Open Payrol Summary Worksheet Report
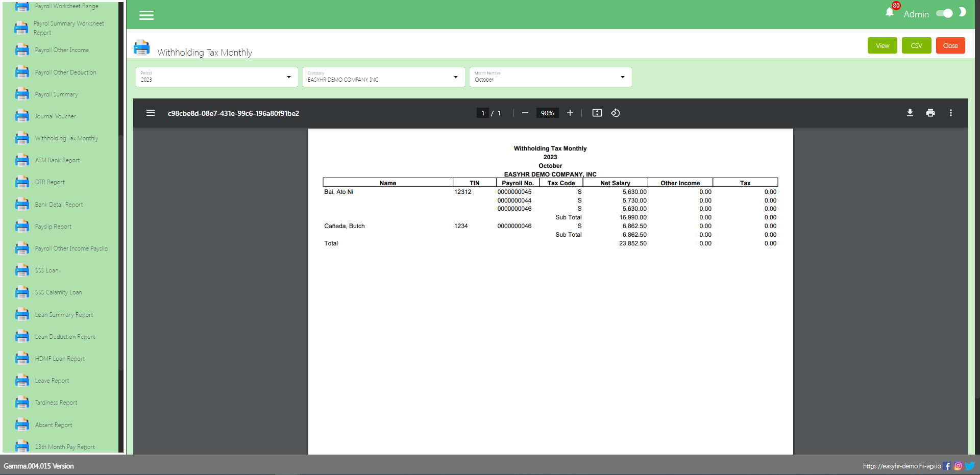This screenshot has width=980, height=475. (68, 28)
